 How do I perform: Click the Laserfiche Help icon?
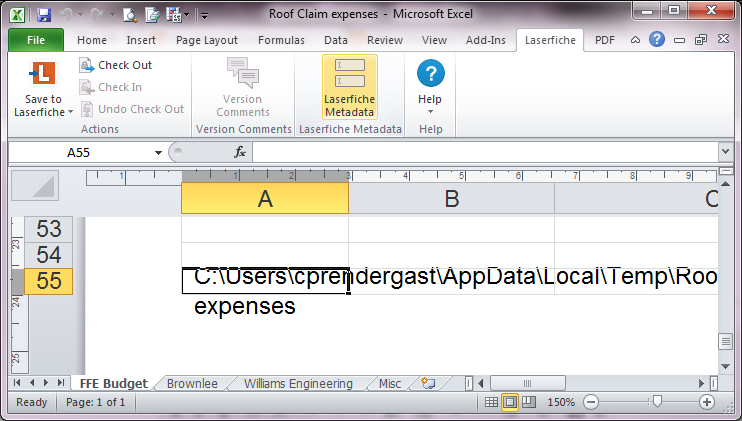[431, 73]
